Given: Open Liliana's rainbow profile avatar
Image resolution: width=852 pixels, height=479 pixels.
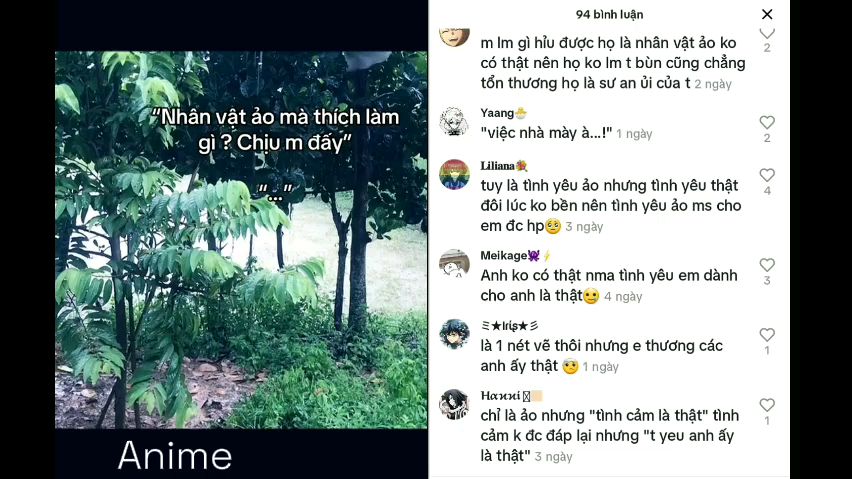Looking at the screenshot, I should click(454, 174).
